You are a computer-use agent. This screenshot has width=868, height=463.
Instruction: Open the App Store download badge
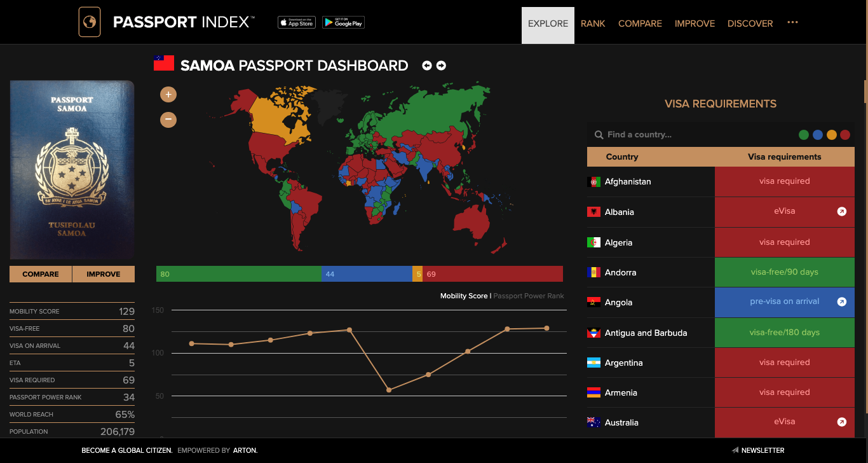click(x=297, y=22)
